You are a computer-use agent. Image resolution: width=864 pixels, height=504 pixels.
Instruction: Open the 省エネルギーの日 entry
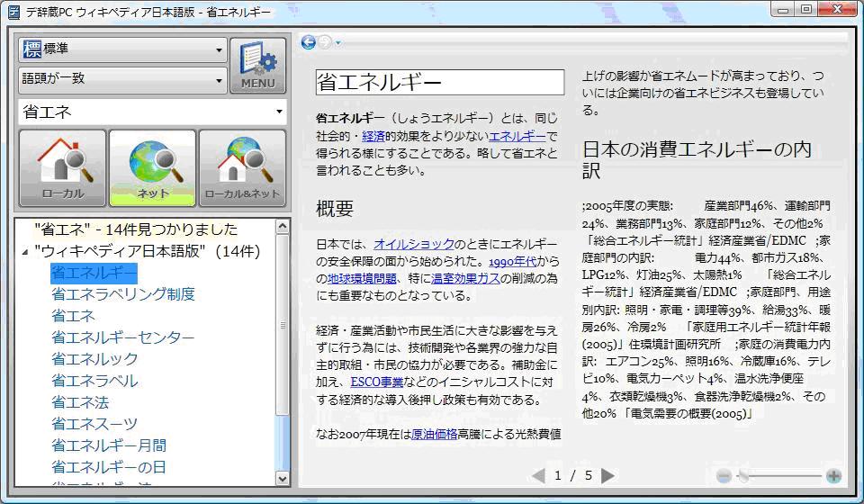tap(109, 467)
